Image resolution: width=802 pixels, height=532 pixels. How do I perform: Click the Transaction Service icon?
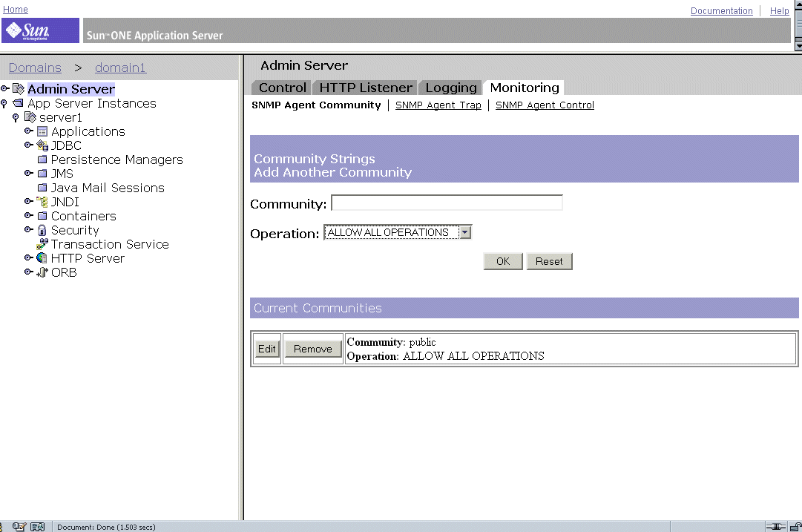click(42, 244)
